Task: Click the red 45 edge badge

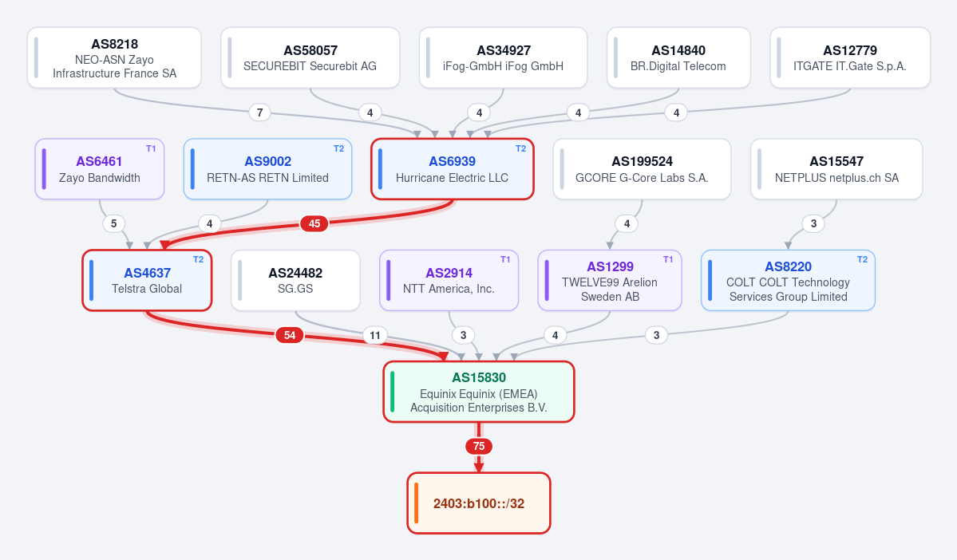Action: tap(314, 224)
